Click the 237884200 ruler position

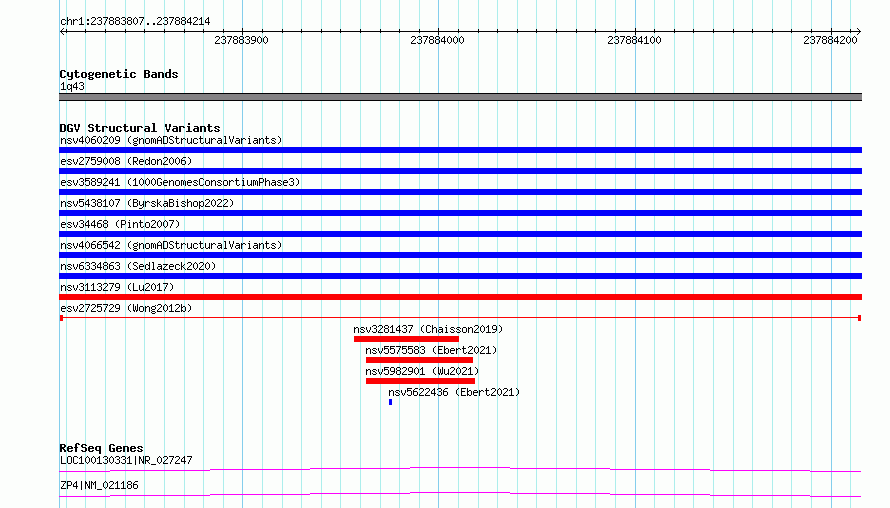[x=830, y=40]
